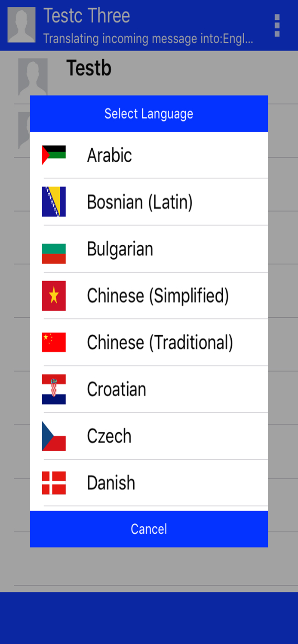Image resolution: width=298 pixels, height=644 pixels.
Task: Click the Chinese (Simplified) flag icon
Action: pos(53,295)
